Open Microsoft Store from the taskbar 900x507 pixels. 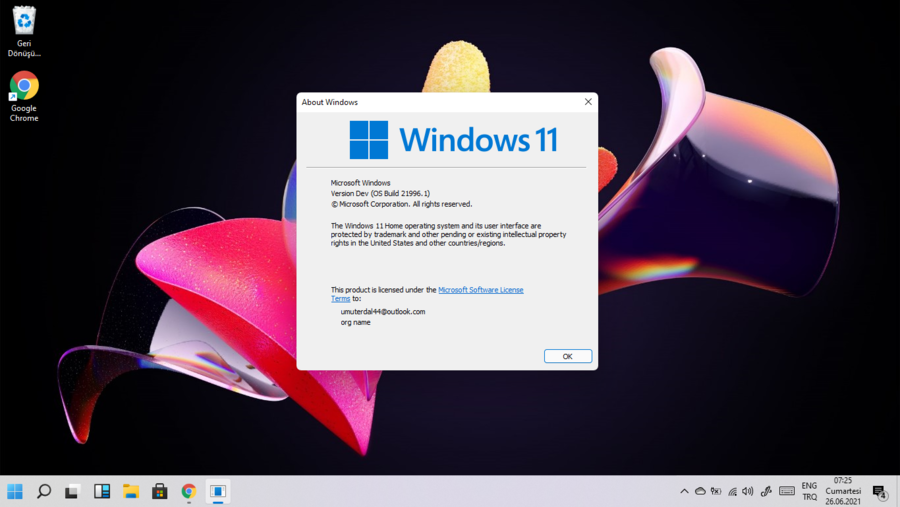tap(160, 491)
